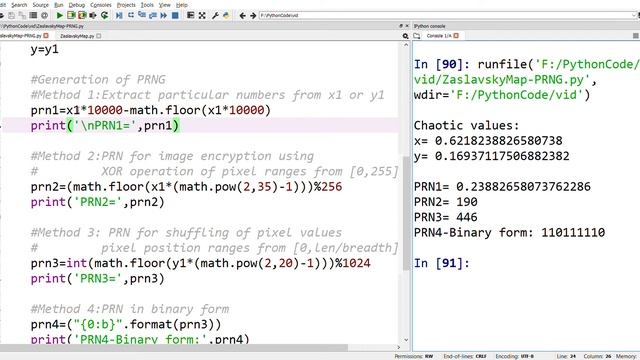The width and height of the screenshot is (640, 360).
Task: Click the horizontal scrollbar right arrow
Action: pyautogui.click(x=399, y=347)
